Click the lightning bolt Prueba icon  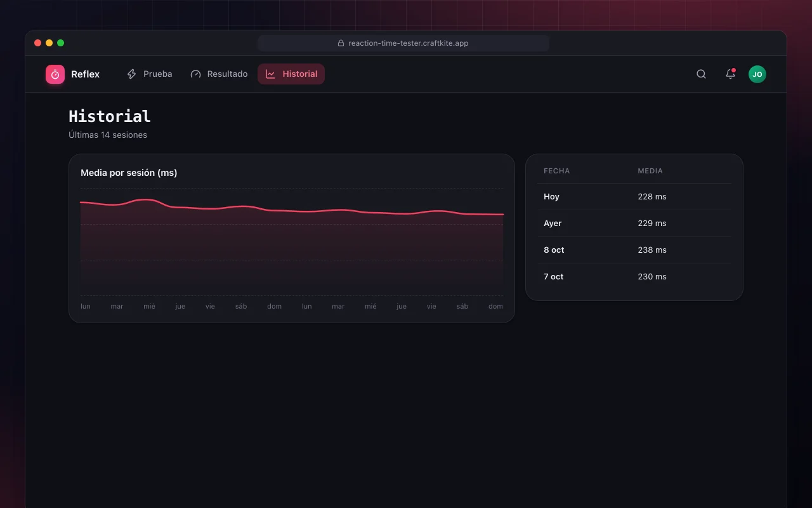pos(131,74)
